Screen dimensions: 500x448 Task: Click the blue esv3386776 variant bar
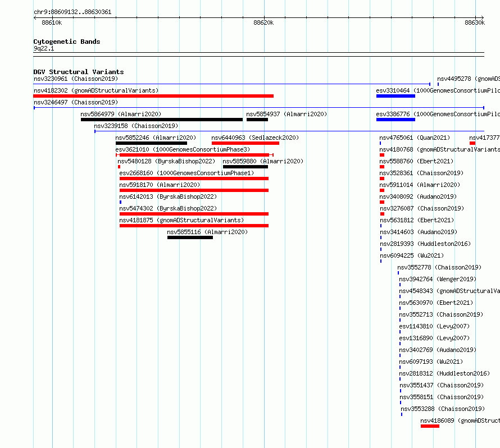point(396,120)
